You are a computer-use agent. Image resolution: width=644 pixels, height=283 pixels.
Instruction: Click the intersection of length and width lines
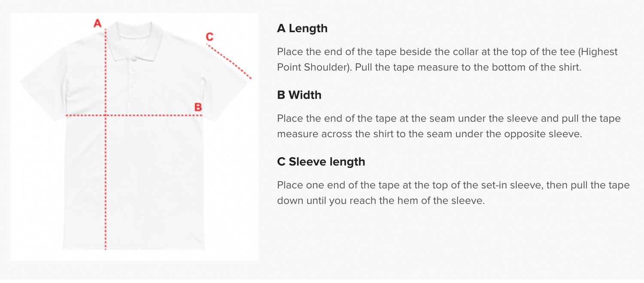coord(106,115)
